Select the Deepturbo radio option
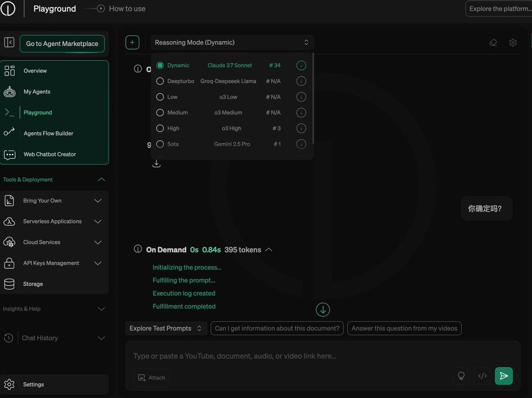The height and width of the screenshot is (398, 532). (x=160, y=81)
